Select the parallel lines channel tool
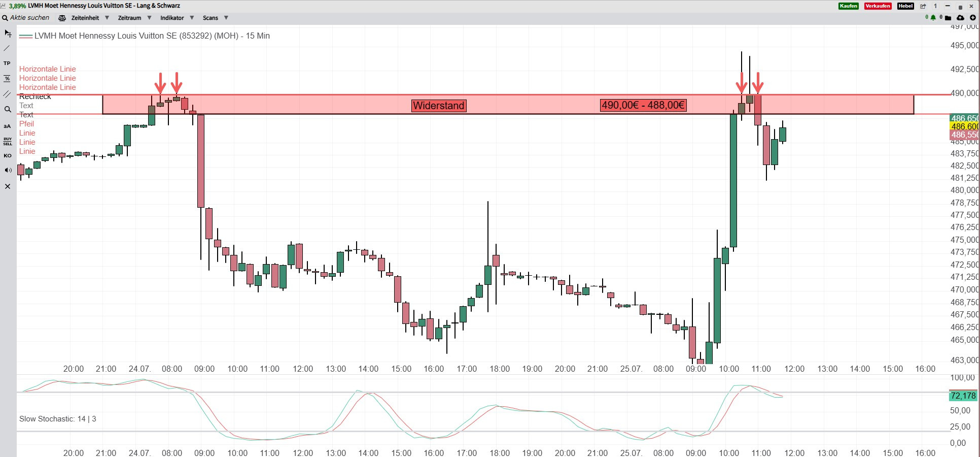 click(7, 94)
